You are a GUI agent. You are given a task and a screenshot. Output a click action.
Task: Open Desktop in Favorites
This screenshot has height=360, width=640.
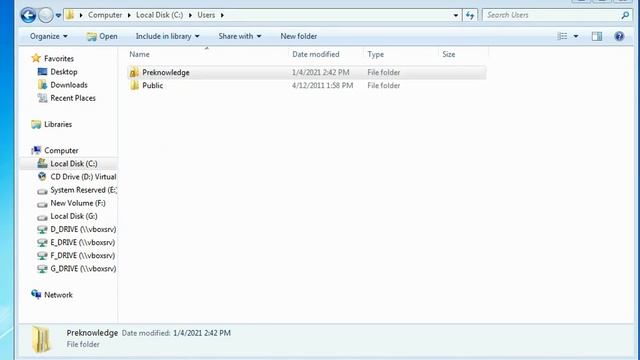tap(64, 72)
